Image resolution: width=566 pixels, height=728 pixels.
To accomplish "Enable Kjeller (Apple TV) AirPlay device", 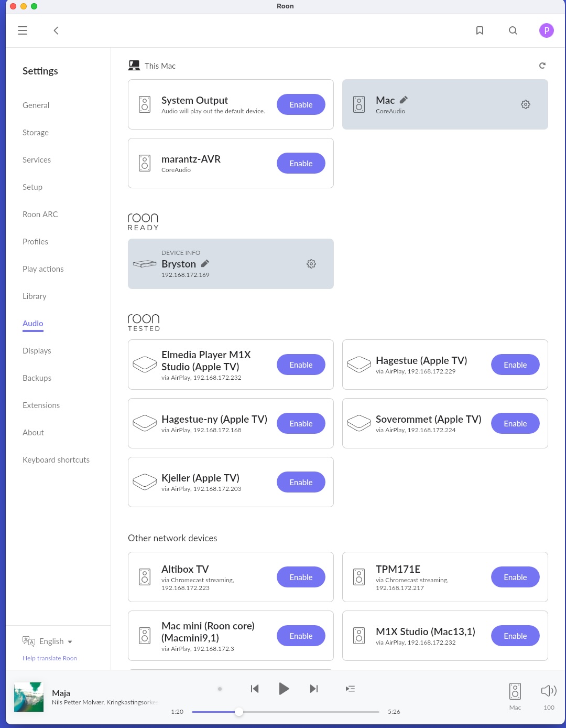I will coord(301,482).
